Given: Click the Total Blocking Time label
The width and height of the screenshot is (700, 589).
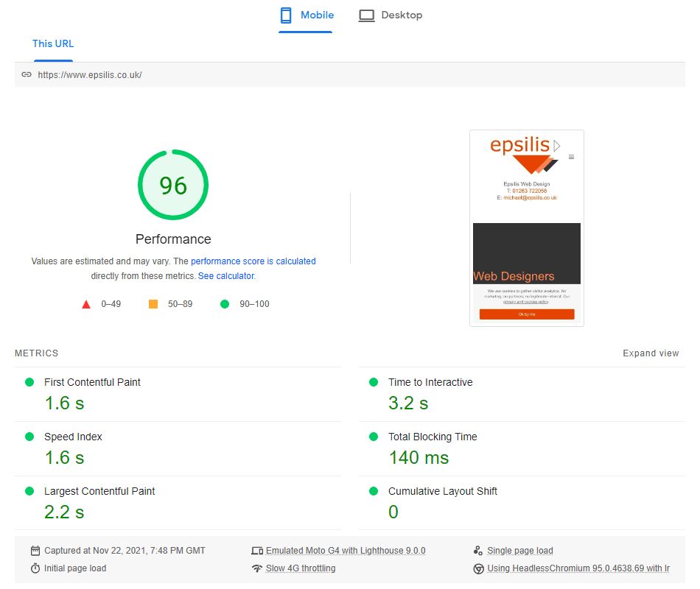Looking at the screenshot, I should pos(433,437).
